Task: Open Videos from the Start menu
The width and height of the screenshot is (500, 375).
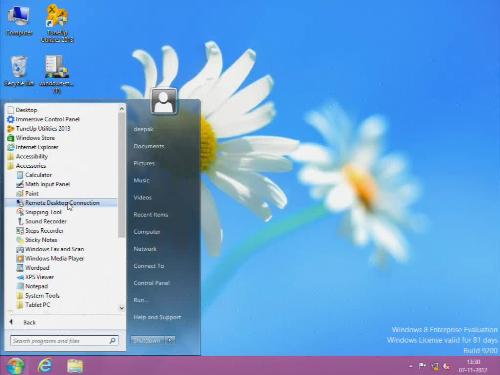Action: point(142,197)
